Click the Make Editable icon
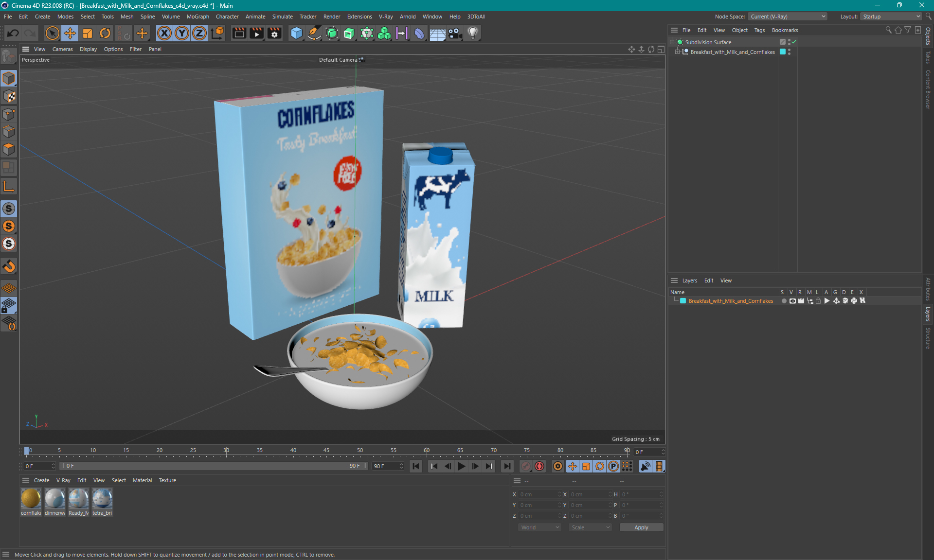934x560 pixels. coord(9,57)
